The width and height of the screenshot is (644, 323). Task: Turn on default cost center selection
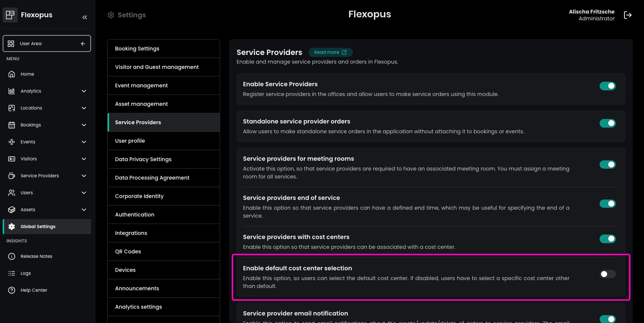pyautogui.click(x=607, y=274)
